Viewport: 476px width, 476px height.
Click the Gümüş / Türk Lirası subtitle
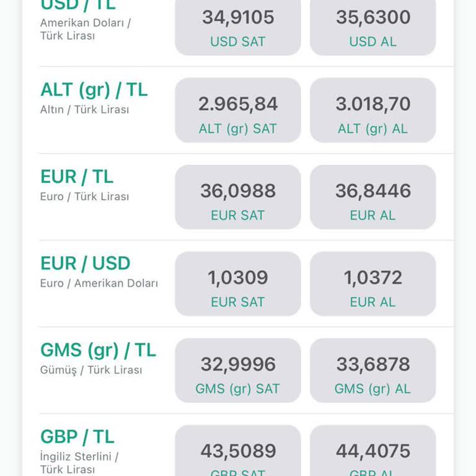(91, 370)
